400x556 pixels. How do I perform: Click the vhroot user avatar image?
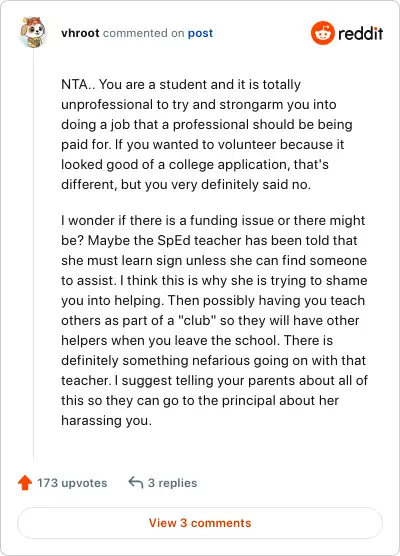[x=33, y=32]
